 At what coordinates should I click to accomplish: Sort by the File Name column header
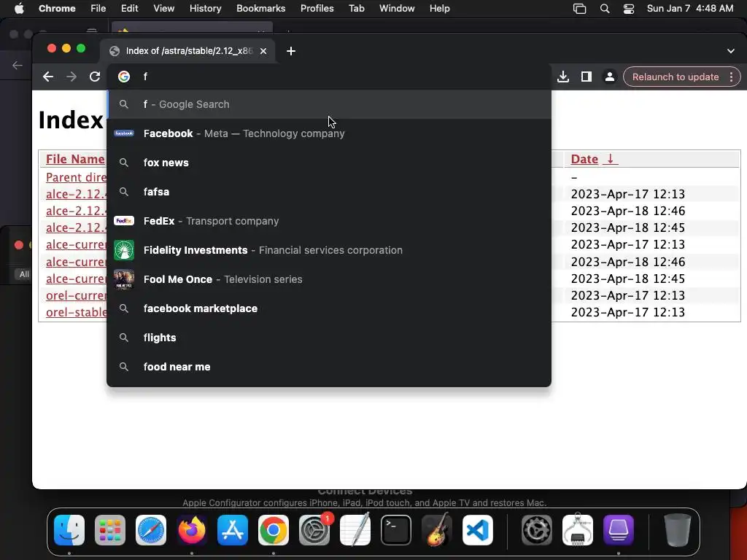click(x=75, y=159)
